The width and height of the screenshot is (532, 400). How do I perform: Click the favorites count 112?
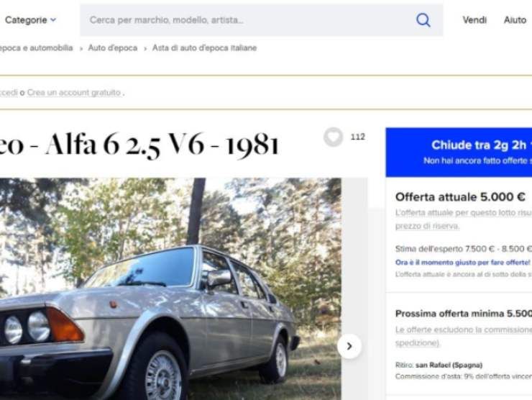click(x=357, y=137)
